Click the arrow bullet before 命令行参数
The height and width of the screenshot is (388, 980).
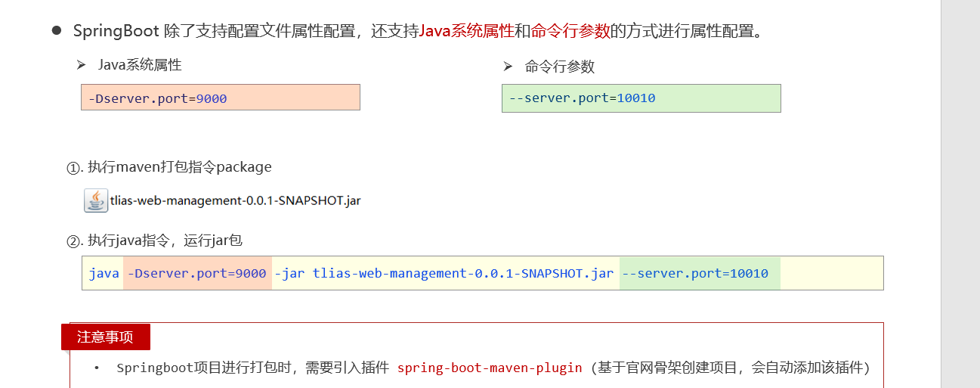pos(508,67)
